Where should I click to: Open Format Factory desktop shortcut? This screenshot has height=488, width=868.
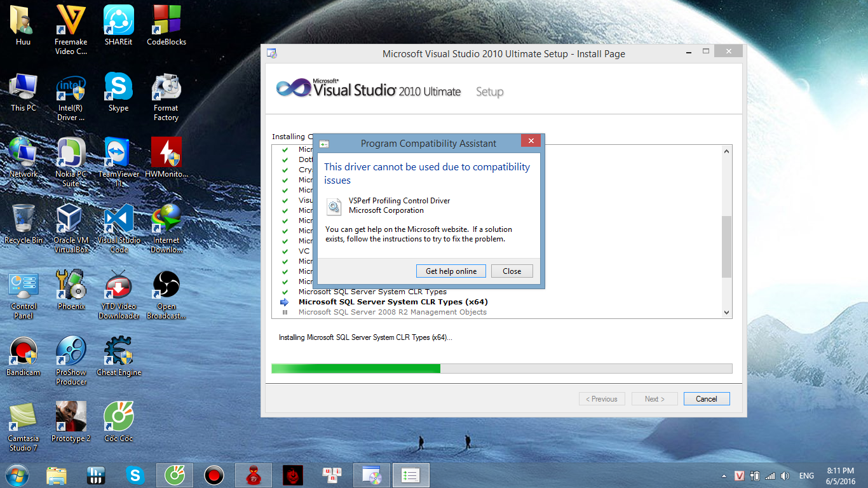(x=166, y=97)
